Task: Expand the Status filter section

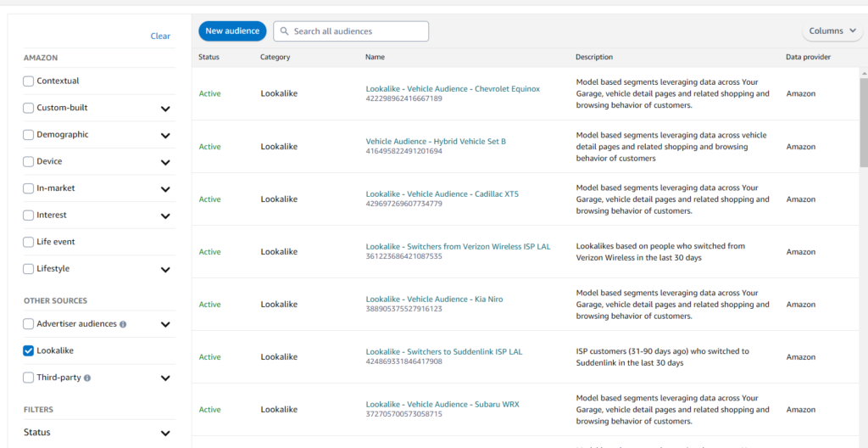Action: [x=165, y=433]
